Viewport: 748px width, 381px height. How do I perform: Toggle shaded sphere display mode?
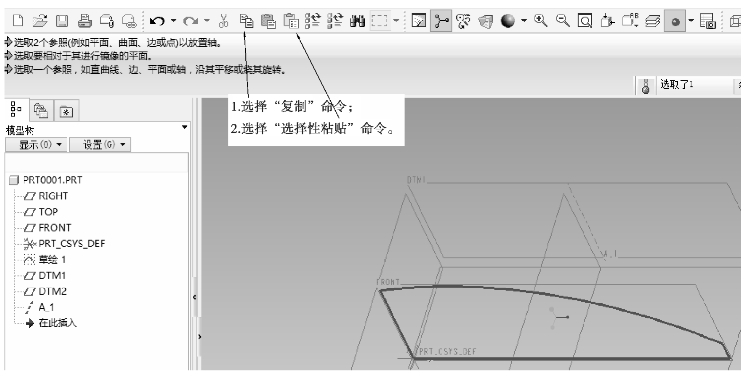(508, 21)
